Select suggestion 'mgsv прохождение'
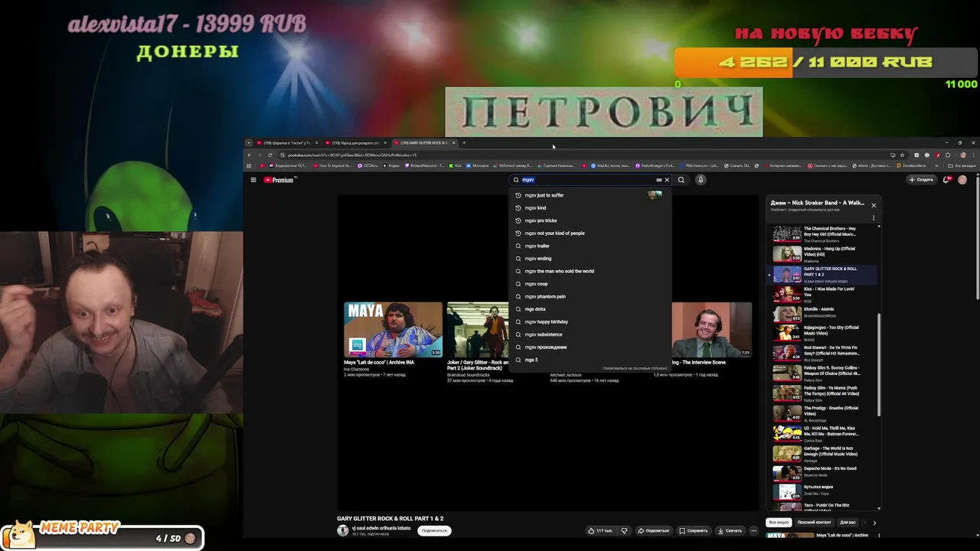The image size is (980, 551). (590, 347)
